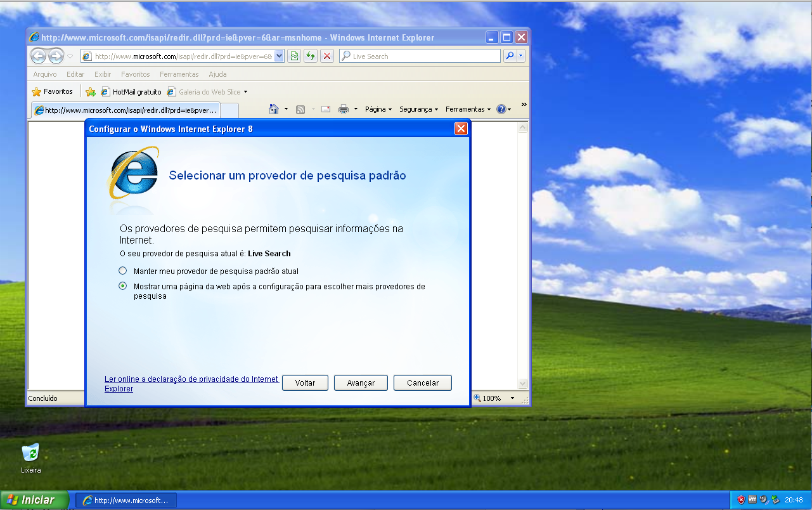Click the RSS feeds icon
This screenshot has width=812, height=510.
coord(300,109)
